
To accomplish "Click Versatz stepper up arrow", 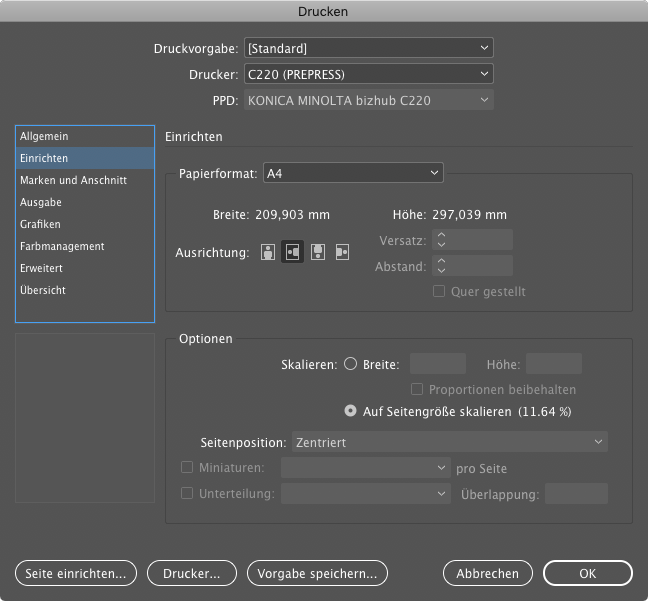I will tap(441, 235).
